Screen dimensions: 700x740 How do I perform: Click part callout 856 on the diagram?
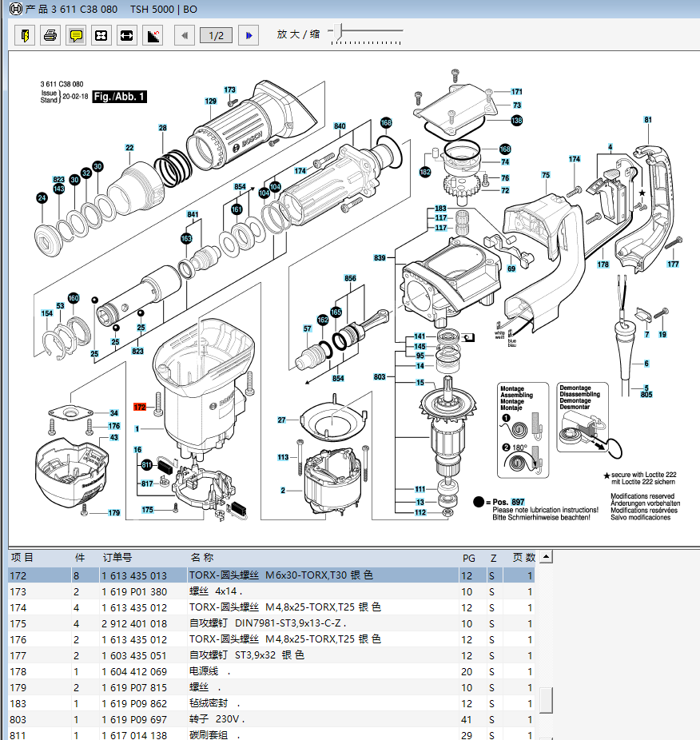[x=350, y=278]
